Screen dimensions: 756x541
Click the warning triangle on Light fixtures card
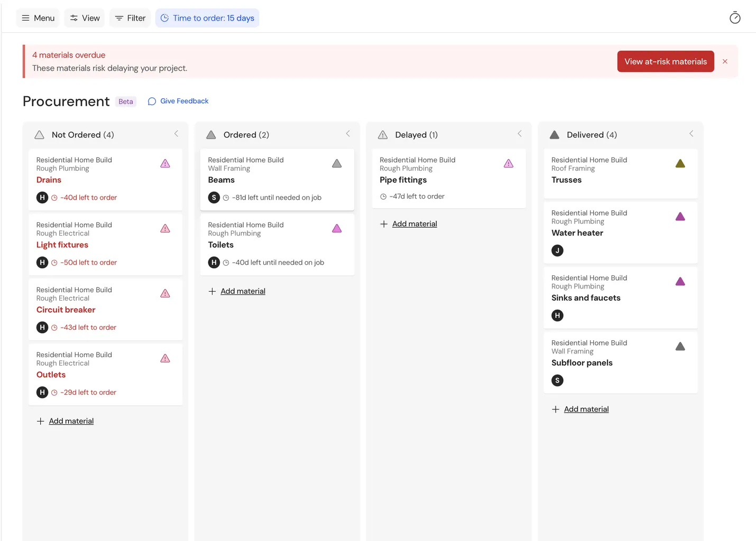[165, 229]
